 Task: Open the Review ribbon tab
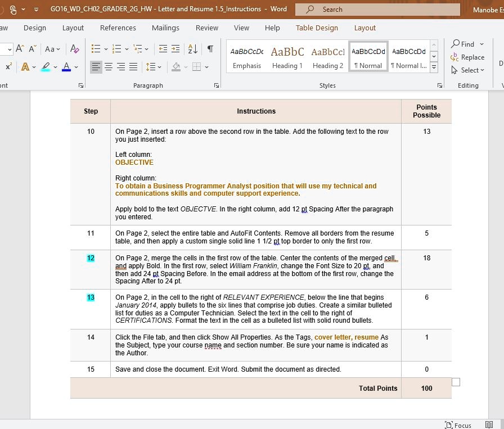tap(206, 28)
